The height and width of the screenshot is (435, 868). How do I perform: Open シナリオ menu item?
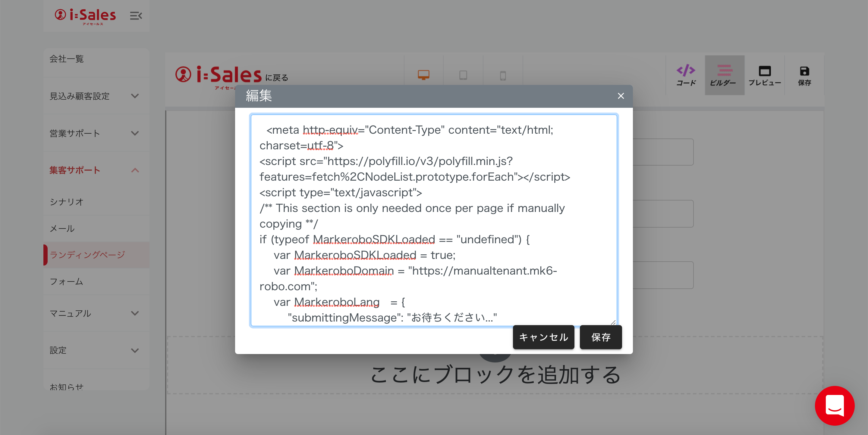[67, 202]
